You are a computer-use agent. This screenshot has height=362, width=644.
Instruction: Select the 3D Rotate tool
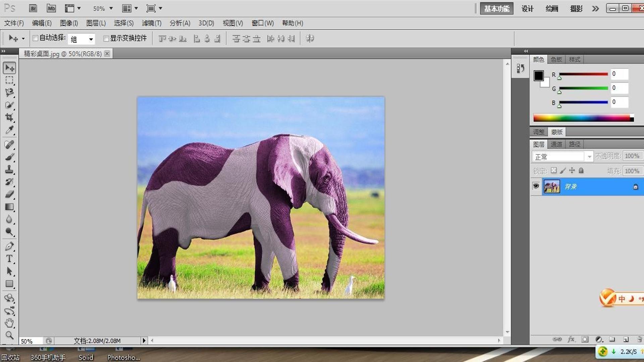coord(9,298)
